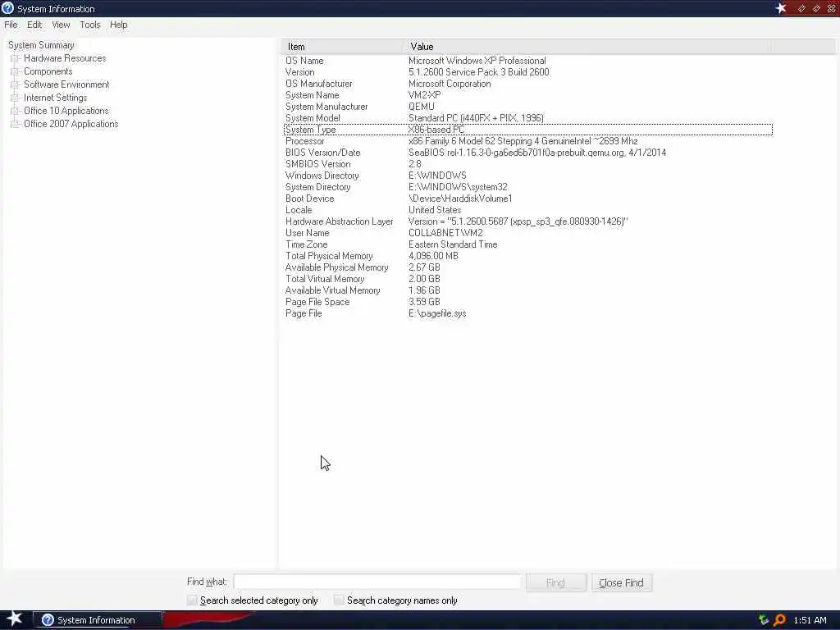Expand the Components tree node
This screenshot has width=840, height=630.
pyautogui.click(x=15, y=71)
